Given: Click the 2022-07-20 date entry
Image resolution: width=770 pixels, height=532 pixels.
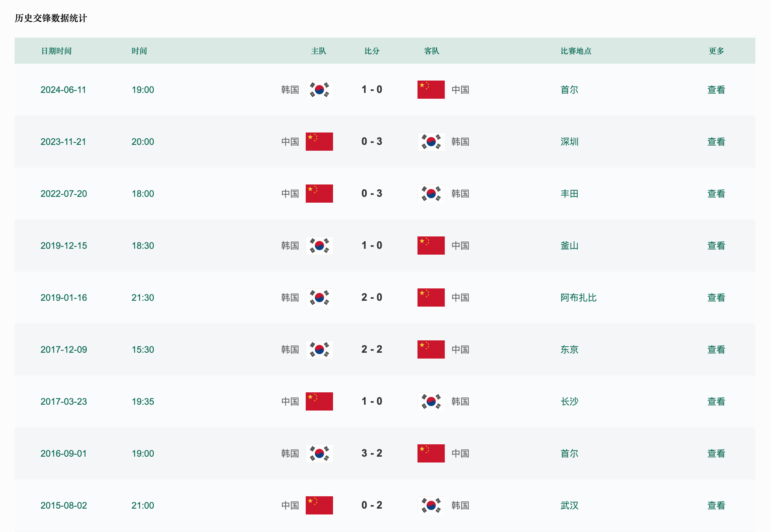Looking at the screenshot, I should pos(64,194).
